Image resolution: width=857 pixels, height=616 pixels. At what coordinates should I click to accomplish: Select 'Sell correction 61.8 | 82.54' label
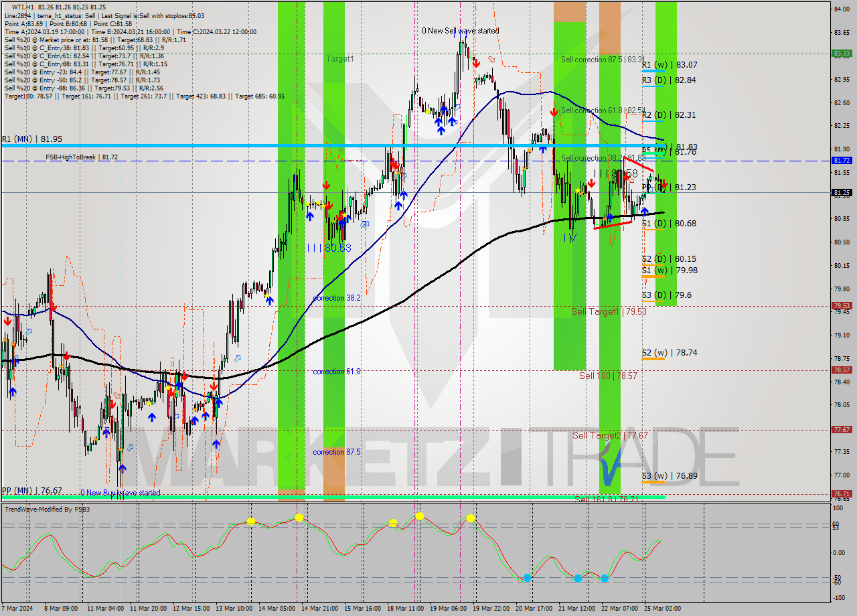point(603,110)
